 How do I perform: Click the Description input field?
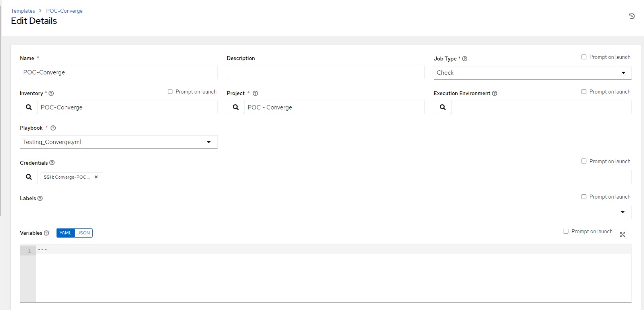pyautogui.click(x=326, y=72)
